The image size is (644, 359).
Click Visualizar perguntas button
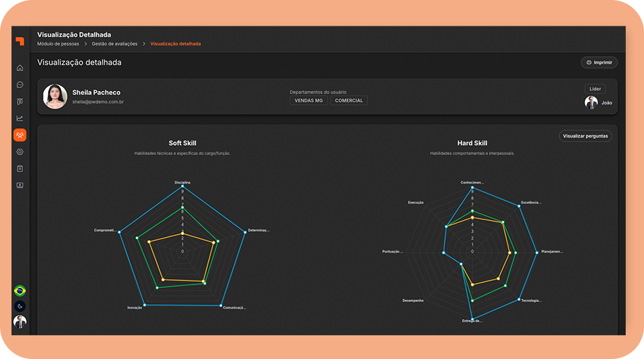tap(585, 136)
